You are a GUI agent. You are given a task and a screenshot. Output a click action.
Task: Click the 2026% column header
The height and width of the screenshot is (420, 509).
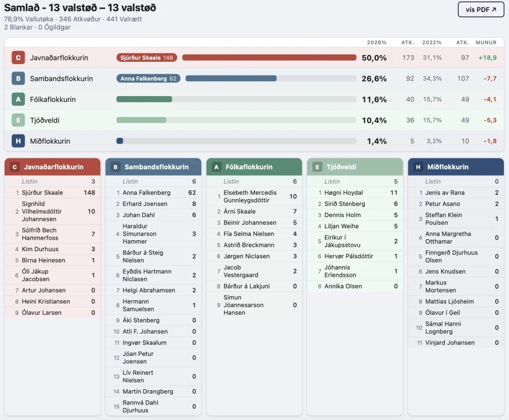377,42
